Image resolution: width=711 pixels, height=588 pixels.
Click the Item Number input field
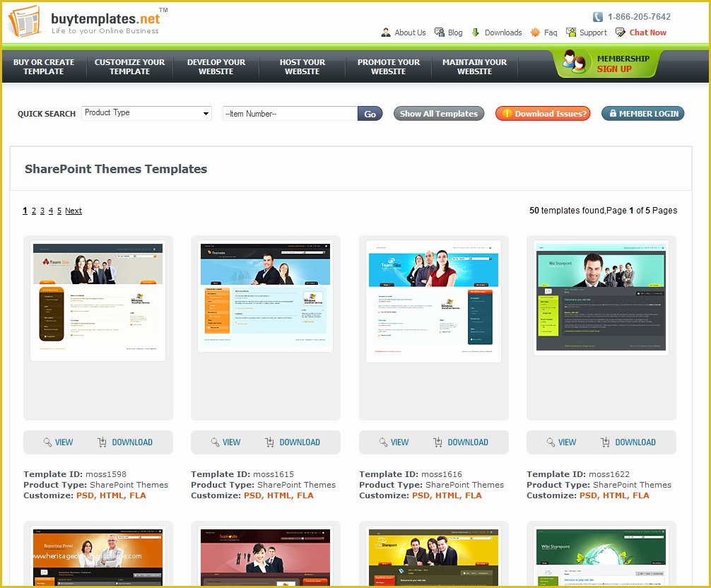tap(290, 114)
